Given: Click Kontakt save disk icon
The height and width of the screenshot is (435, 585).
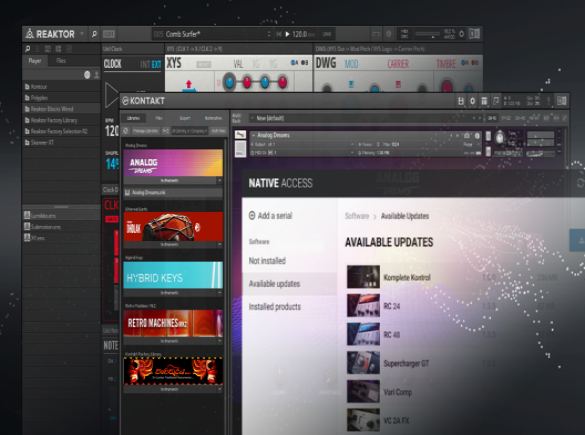Looking at the screenshot, I should 461,101.
